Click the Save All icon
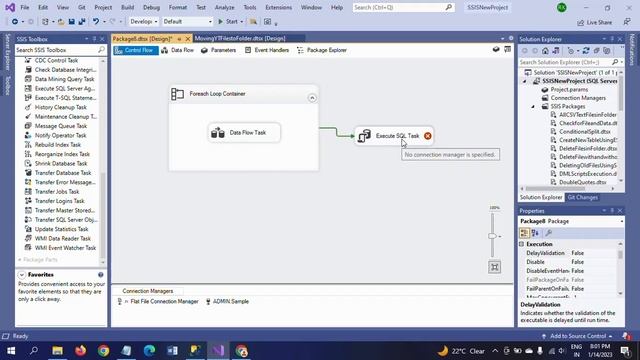This screenshot has width=640, height=360. 82,22
